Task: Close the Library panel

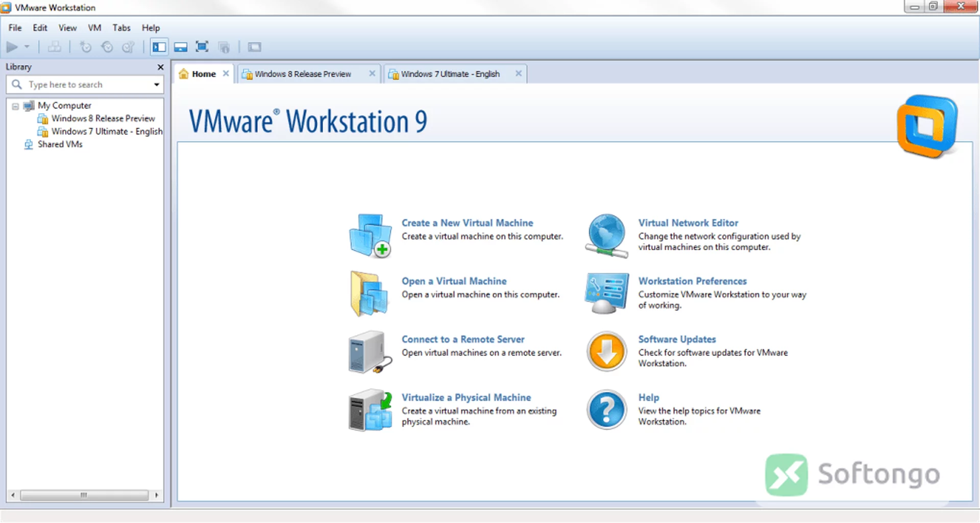Action: (x=160, y=67)
